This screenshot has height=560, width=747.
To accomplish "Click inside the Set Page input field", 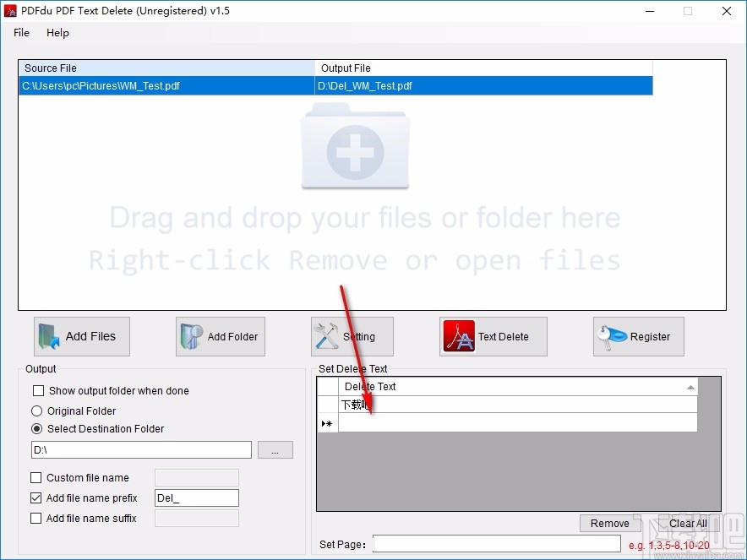I will point(496,544).
